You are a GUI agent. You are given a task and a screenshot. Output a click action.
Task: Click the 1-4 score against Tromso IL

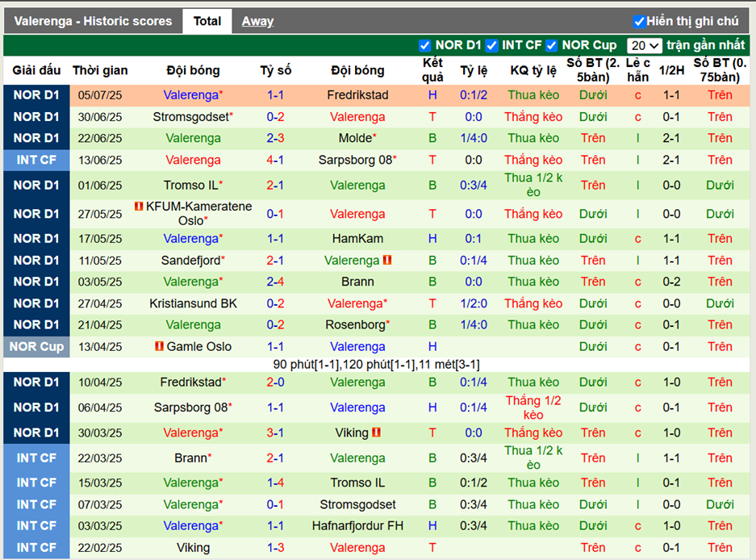pos(275,483)
